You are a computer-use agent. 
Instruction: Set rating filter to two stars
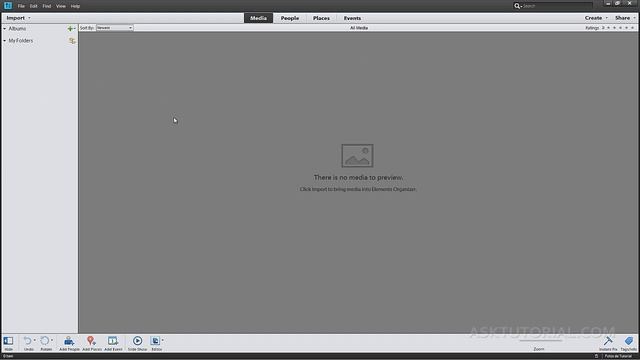click(x=614, y=28)
